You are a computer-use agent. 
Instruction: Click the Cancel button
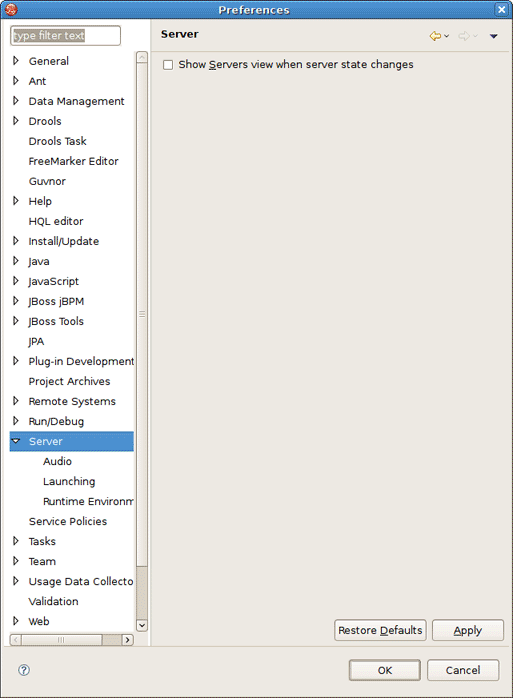463,670
